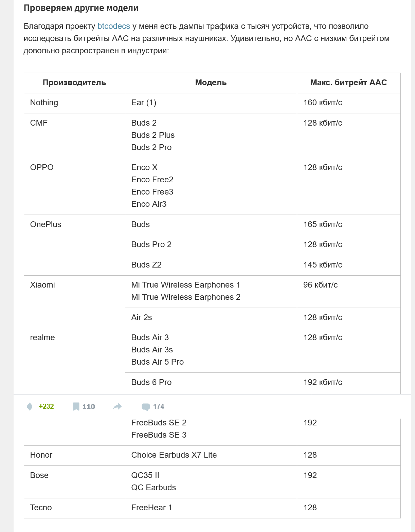Click the "96 кбит/с" Xiaomi bitrate cell
The height and width of the screenshot is (532, 415).
click(320, 285)
